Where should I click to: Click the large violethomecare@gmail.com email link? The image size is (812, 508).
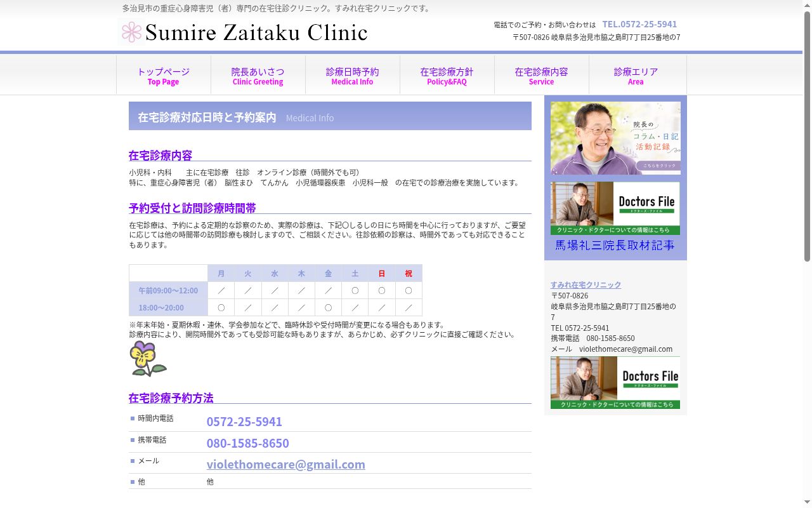(x=286, y=464)
